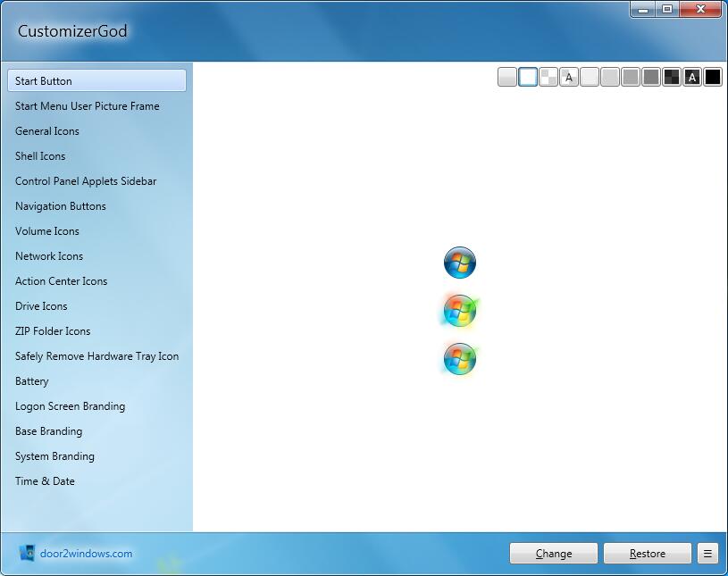728x576 pixels.
Task: Click the Change button
Action: click(553, 554)
